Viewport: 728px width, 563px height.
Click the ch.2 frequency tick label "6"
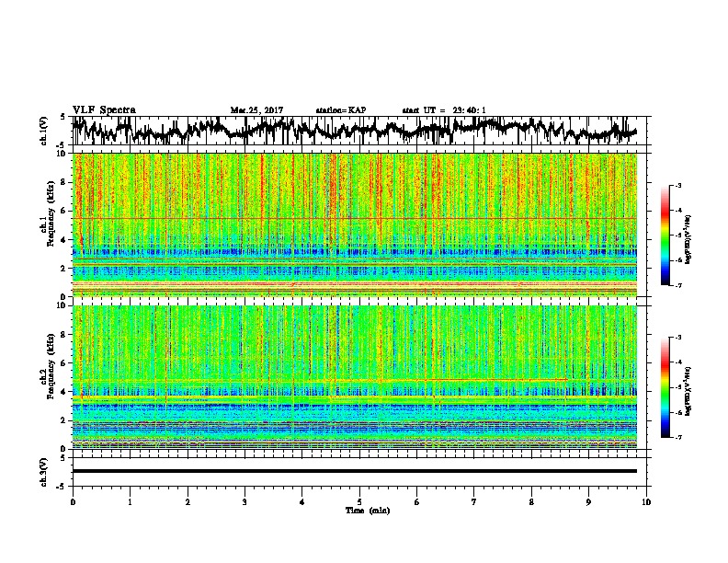[x=65, y=362]
